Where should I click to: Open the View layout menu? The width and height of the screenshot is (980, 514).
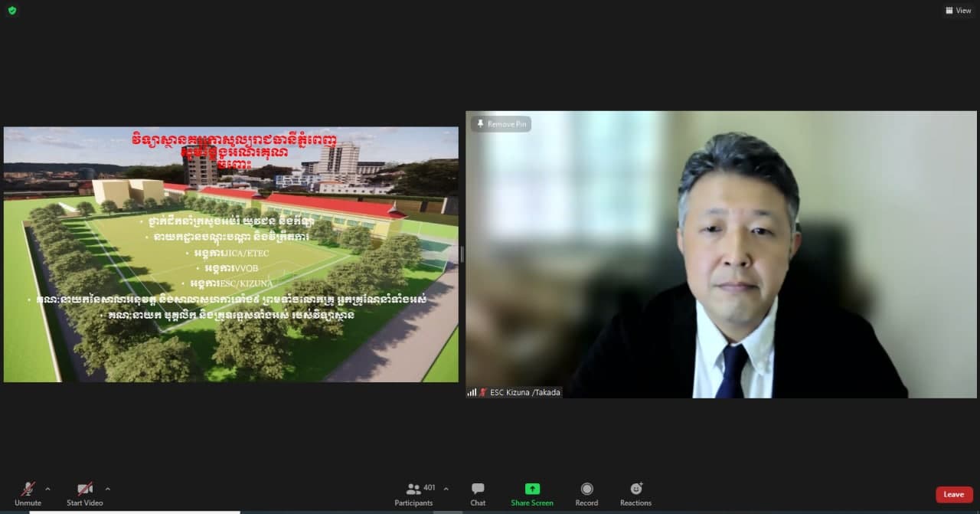(958, 11)
